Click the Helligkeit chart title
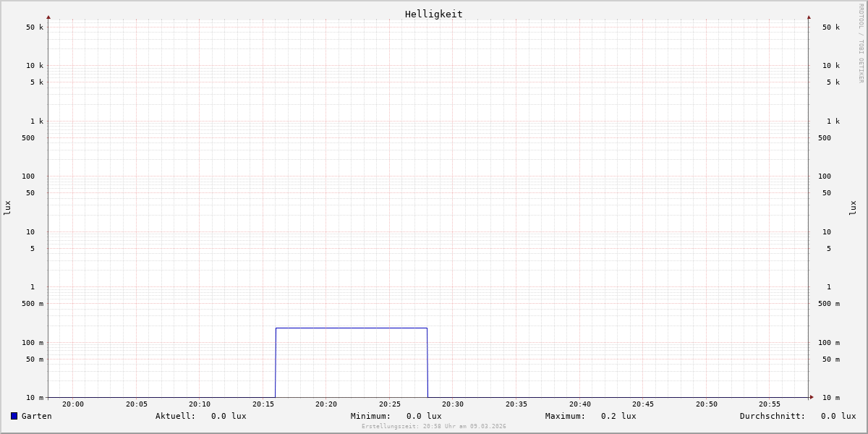 [x=434, y=14]
